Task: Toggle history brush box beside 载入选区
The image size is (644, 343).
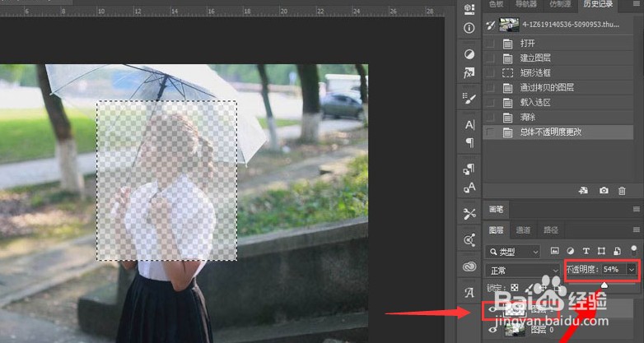Action: click(490, 103)
